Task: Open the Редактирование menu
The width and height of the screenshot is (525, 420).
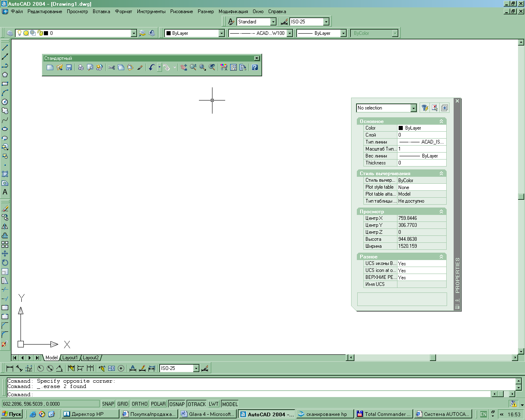Action: tap(45, 11)
